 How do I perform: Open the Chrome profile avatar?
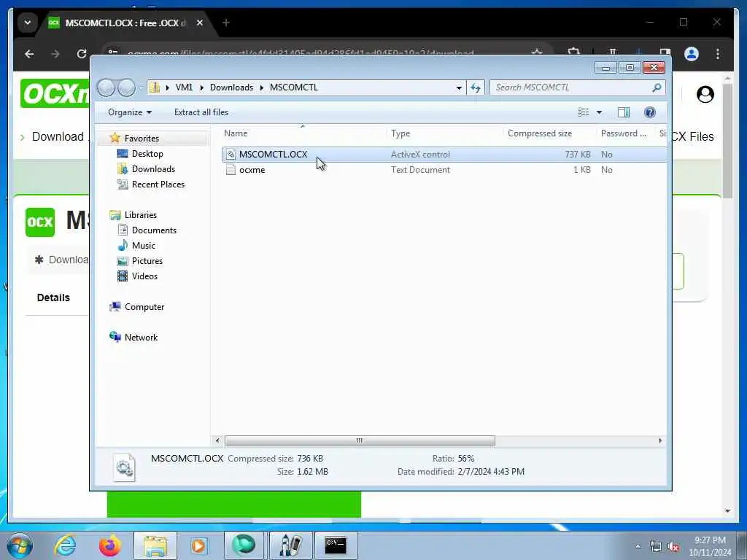point(692,54)
